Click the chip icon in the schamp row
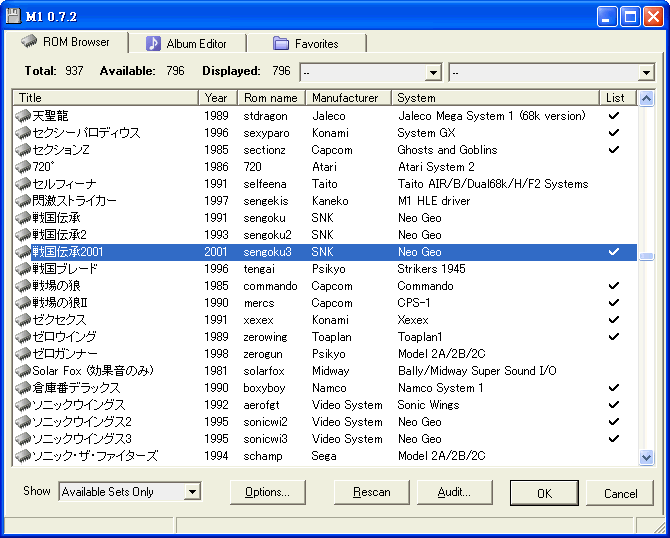 [x=23, y=456]
